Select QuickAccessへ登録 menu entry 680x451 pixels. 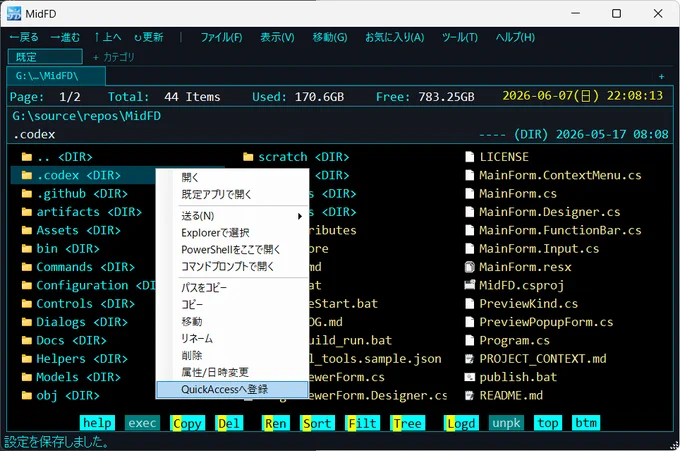232,389
